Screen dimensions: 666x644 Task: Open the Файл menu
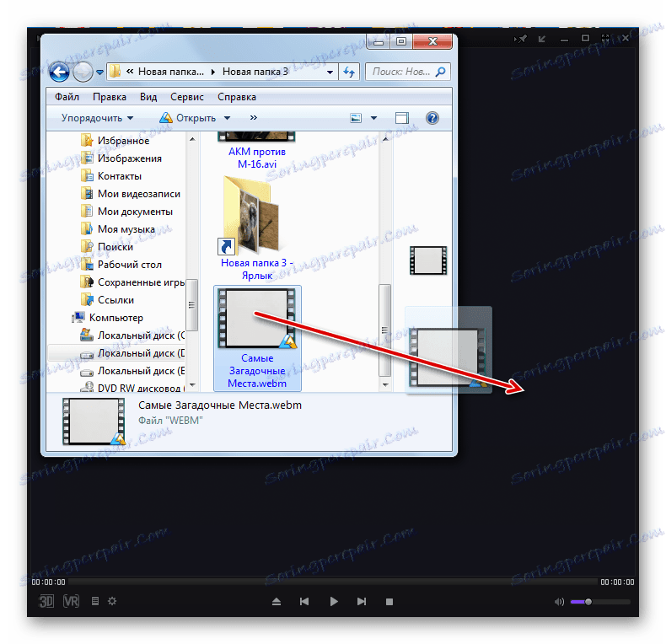tap(67, 97)
